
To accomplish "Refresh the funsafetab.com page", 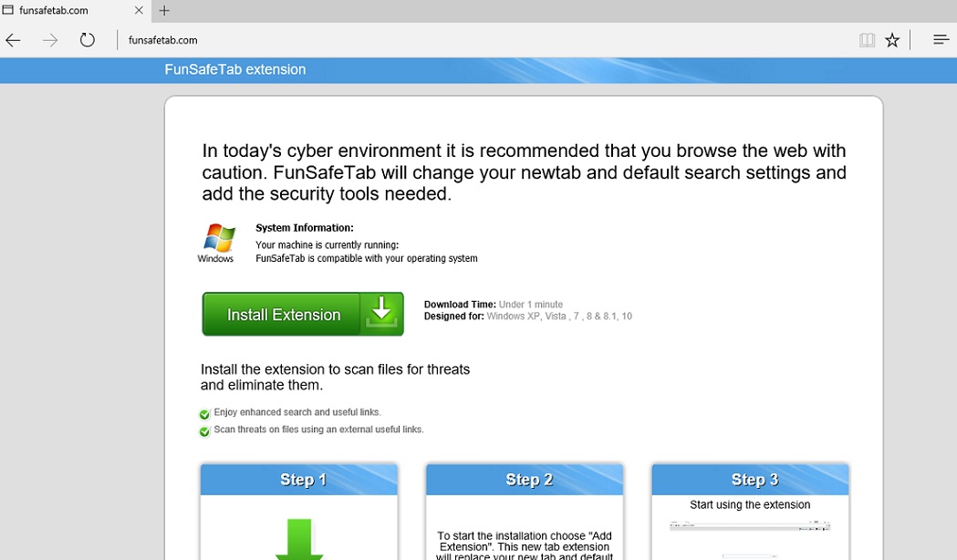I will coord(87,40).
